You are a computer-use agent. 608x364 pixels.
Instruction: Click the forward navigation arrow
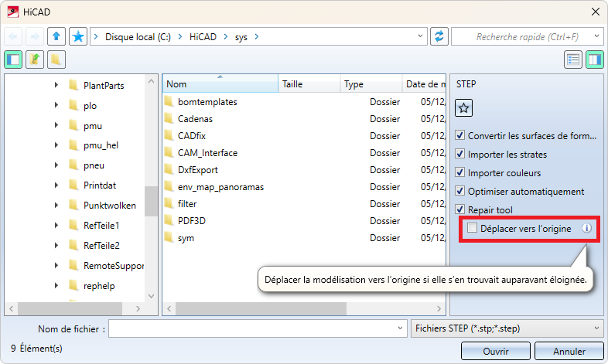(35, 37)
